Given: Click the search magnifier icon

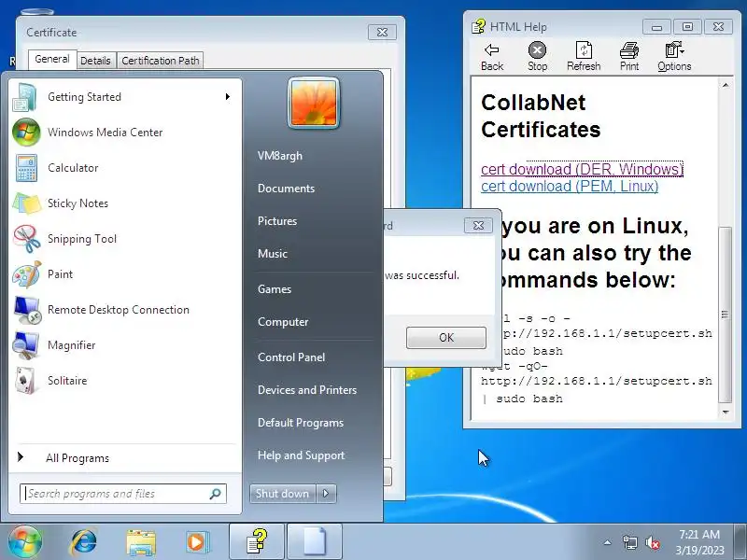Looking at the screenshot, I should point(216,494).
